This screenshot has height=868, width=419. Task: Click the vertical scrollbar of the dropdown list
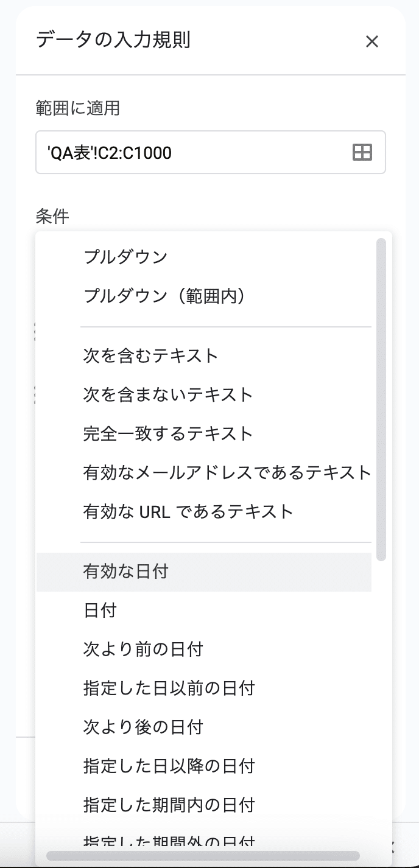pos(381,399)
